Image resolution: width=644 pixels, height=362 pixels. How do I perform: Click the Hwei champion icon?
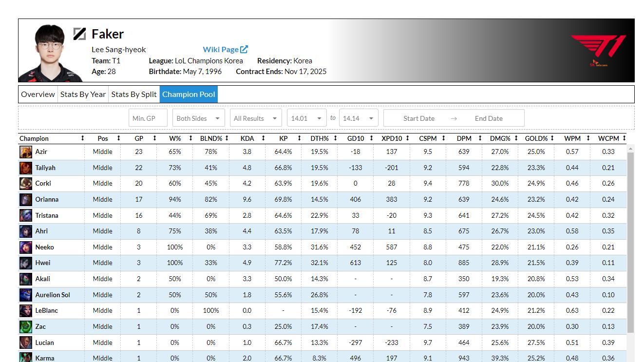[x=26, y=263]
